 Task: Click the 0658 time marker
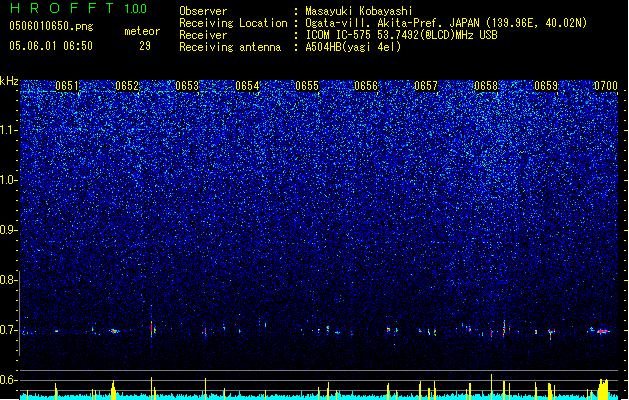486,85
